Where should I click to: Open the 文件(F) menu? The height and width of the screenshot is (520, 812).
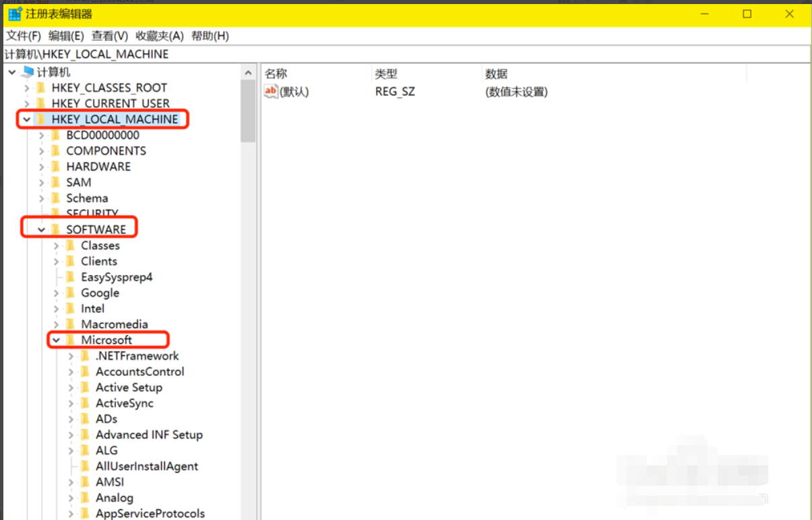click(24, 36)
